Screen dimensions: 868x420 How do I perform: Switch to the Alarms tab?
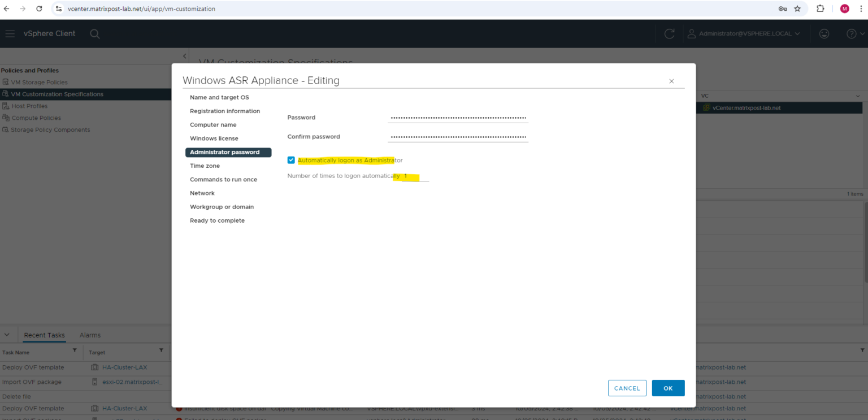coord(89,335)
